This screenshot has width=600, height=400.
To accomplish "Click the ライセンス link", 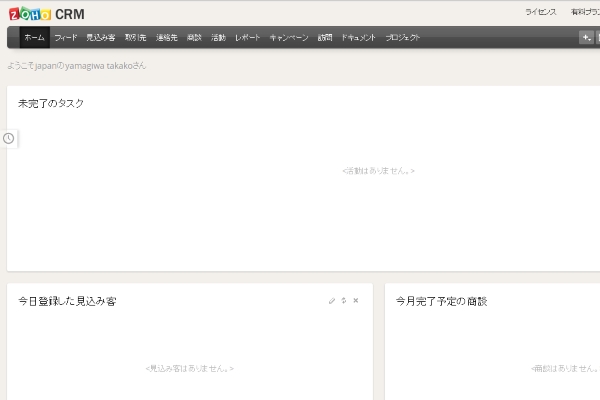I will [x=540, y=12].
